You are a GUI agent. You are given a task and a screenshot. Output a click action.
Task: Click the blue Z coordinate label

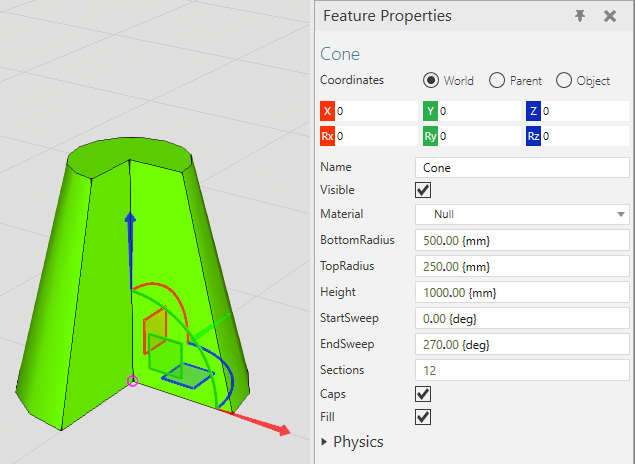533,111
